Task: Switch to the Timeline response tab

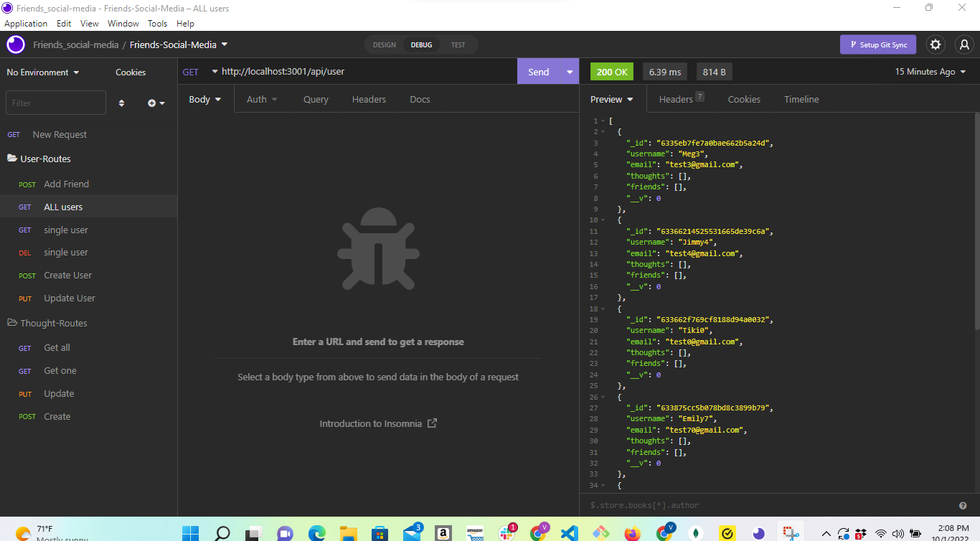Action: (801, 99)
